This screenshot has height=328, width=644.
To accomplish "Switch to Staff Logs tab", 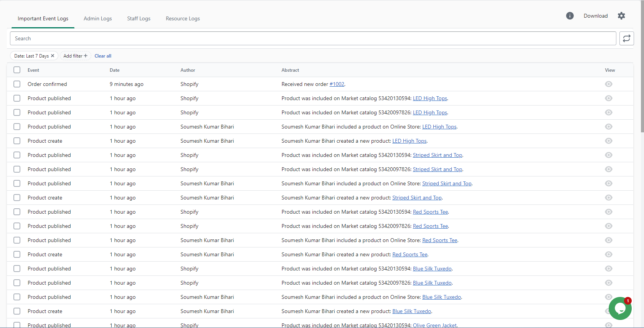I will (x=139, y=18).
